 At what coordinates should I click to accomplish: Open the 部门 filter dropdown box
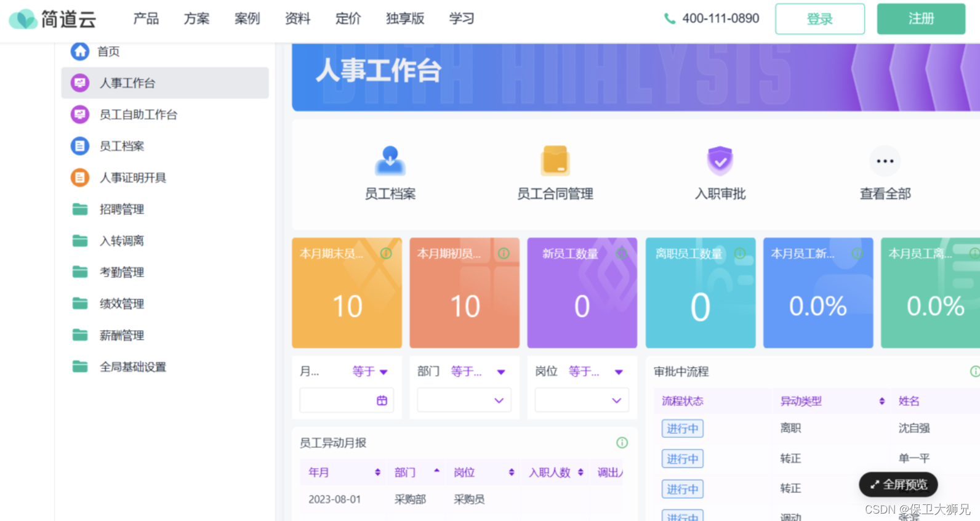point(464,400)
